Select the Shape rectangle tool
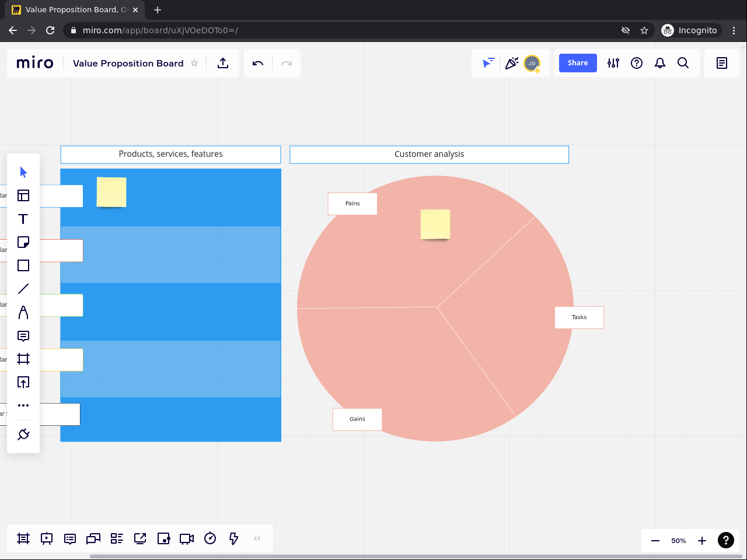Image resolution: width=747 pixels, height=560 pixels. click(x=23, y=265)
